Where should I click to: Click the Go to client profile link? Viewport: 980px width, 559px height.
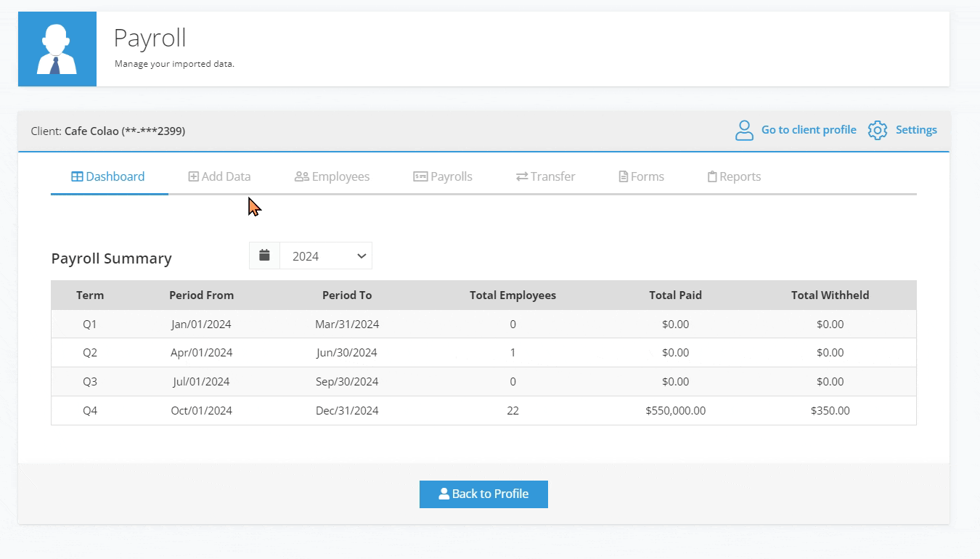(x=808, y=130)
